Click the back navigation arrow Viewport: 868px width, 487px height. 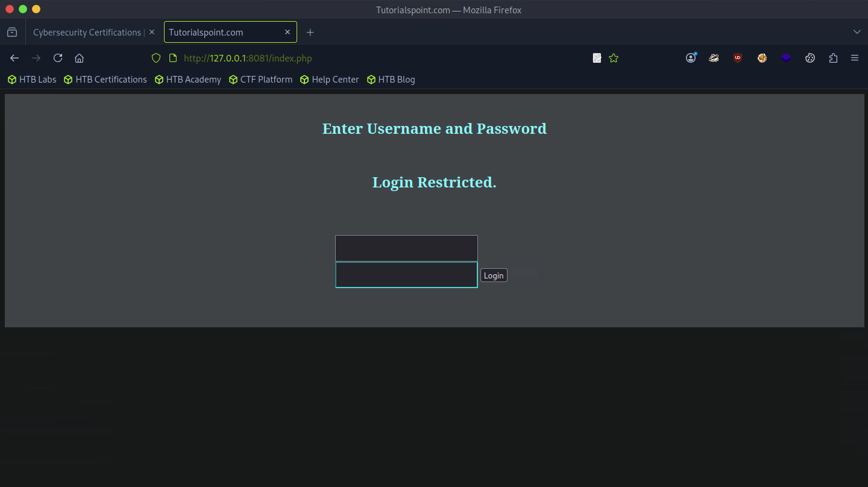pos(14,58)
